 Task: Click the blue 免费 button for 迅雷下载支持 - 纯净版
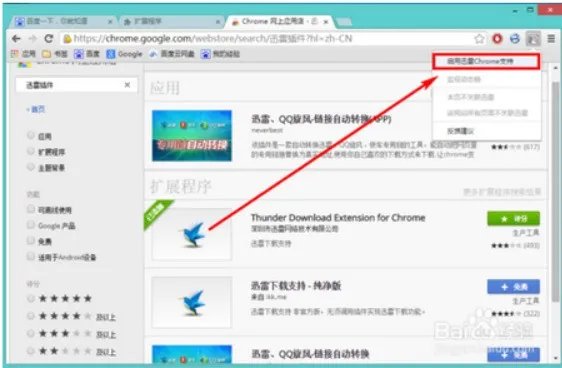point(513,287)
